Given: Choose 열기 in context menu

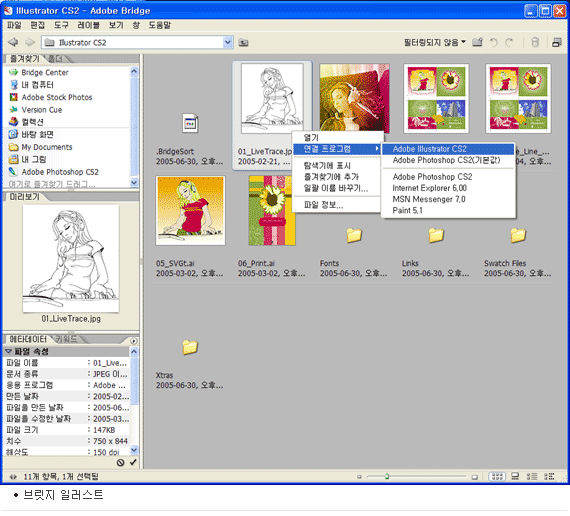Looking at the screenshot, I should pyautogui.click(x=336, y=138).
